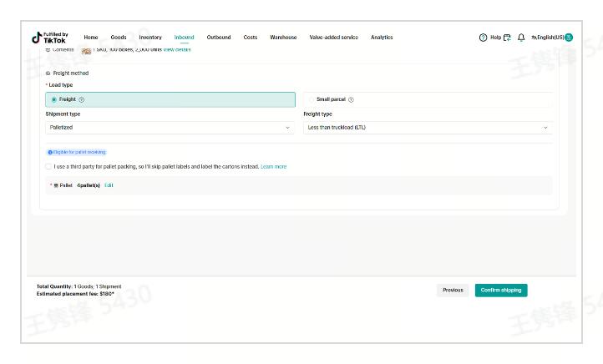Image resolution: width=603 pixels, height=364 pixels.
Task: Click the info icon next to Small parcel
Action: click(x=351, y=99)
